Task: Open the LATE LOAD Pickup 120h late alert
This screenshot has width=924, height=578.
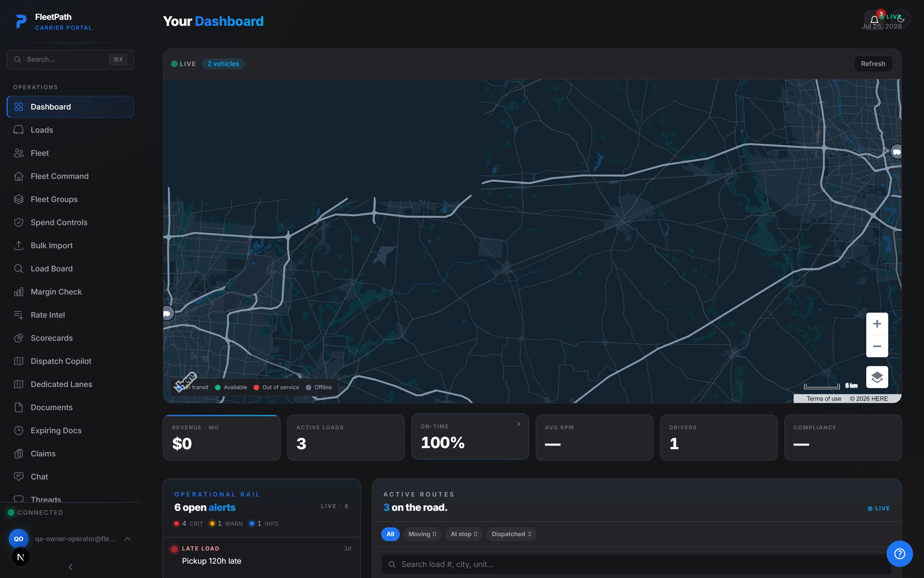Action: point(262,557)
